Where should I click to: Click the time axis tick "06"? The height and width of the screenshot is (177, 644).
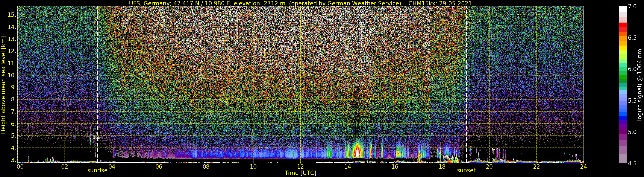tap(159, 166)
